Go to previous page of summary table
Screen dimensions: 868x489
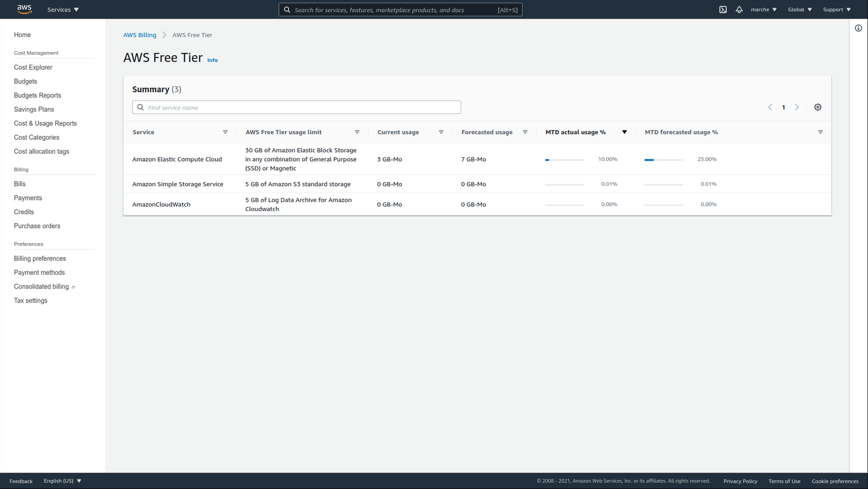770,107
